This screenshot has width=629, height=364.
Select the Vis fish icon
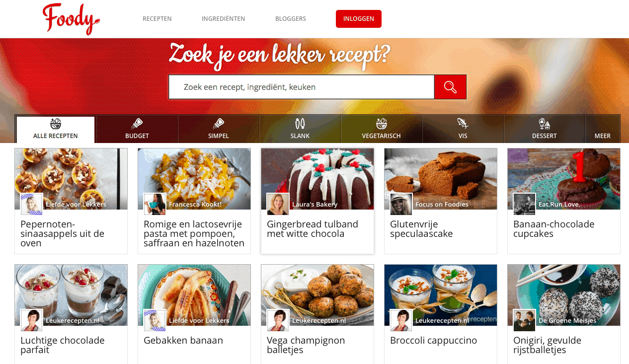(x=463, y=124)
